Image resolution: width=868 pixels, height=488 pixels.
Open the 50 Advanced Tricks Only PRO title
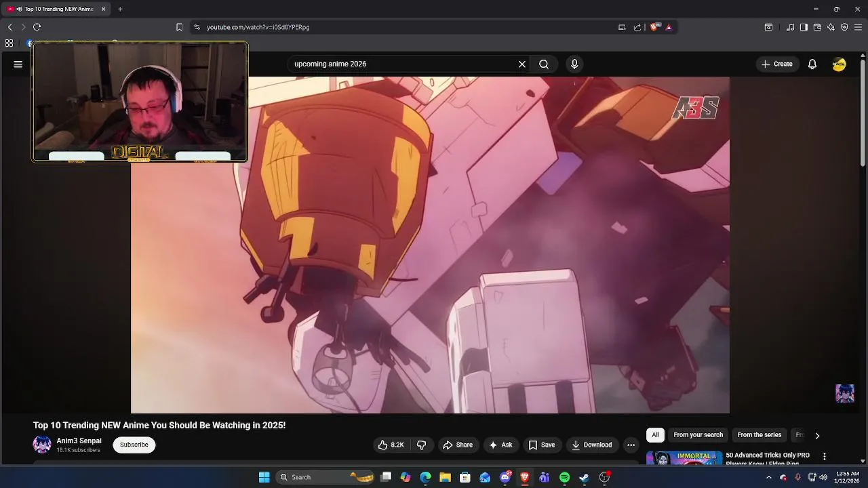tap(768, 459)
